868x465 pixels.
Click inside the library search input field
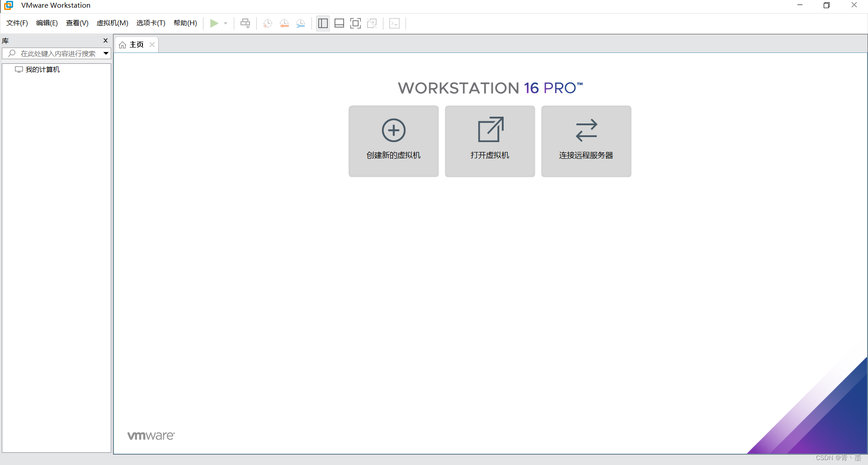tap(59, 53)
